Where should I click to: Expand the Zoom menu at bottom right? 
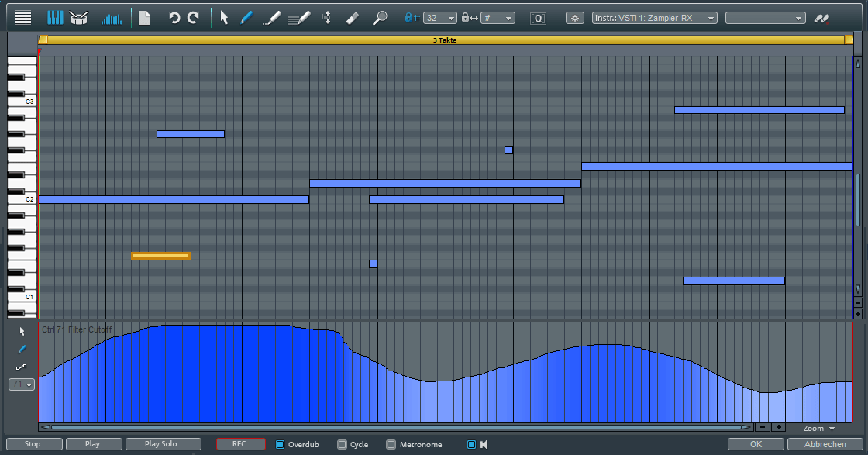pyautogui.click(x=819, y=428)
